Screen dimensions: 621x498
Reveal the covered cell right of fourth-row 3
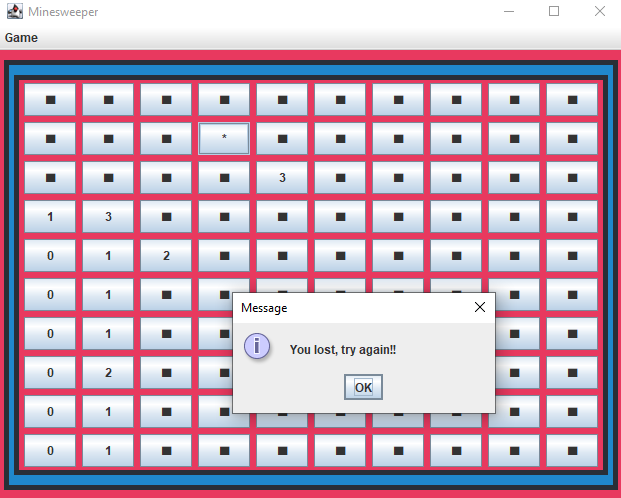(x=166, y=216)
